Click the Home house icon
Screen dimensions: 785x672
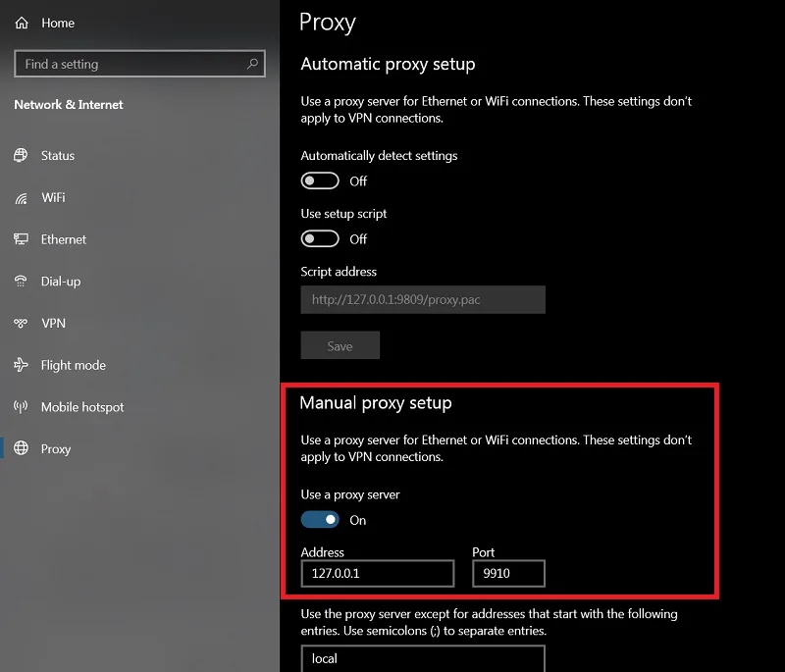click(22, 23)
